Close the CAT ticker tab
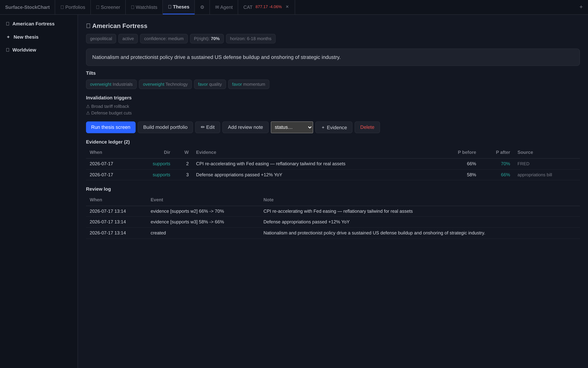 287,7
